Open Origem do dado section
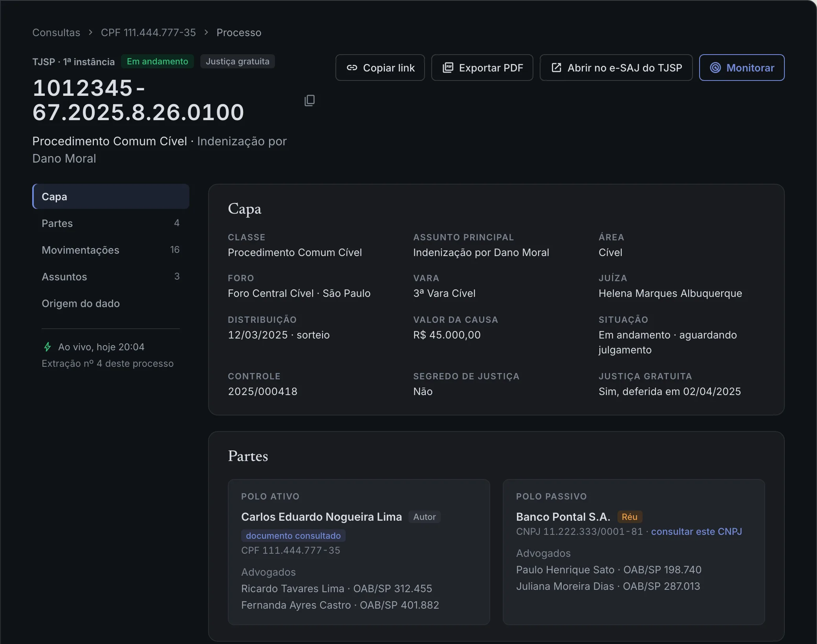Viewport: 817px width, 644px height. [111, 303]
